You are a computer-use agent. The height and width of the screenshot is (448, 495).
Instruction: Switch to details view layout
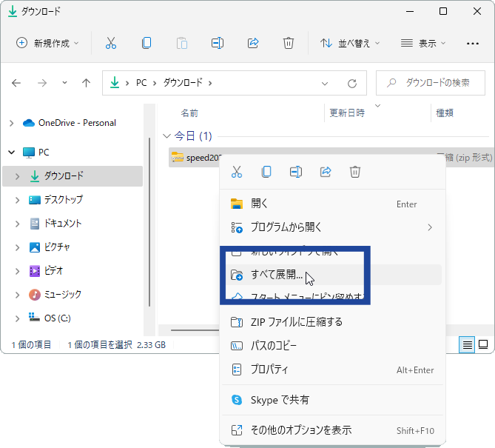click(468, 344)
